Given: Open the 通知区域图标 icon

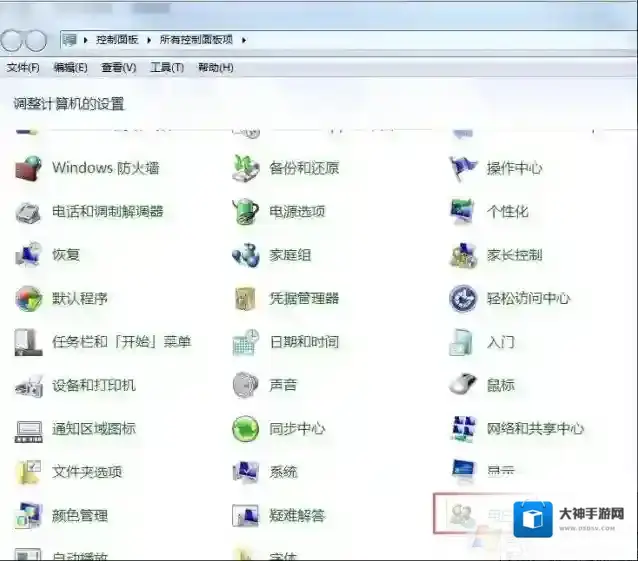Looking at the screenshot, I should pyautogui.click(x=28, y=431).
